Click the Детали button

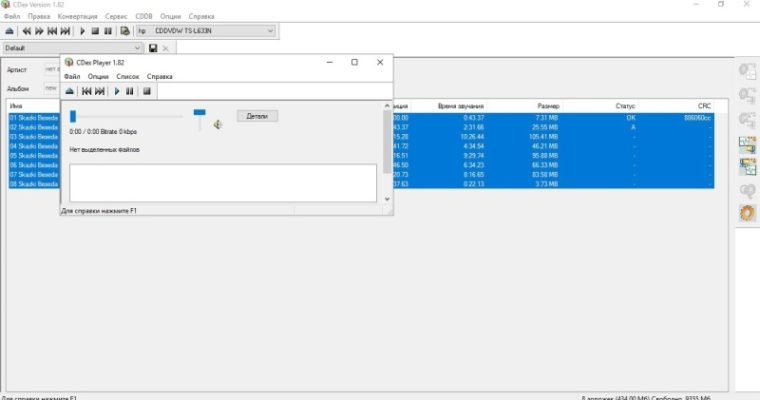pos(257,116)
